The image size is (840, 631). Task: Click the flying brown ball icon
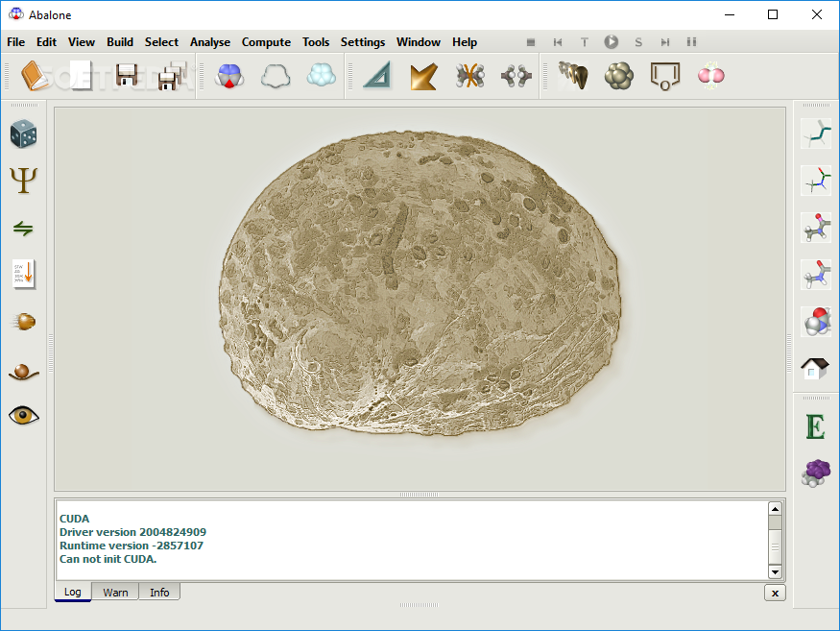(x=24, y=322)
